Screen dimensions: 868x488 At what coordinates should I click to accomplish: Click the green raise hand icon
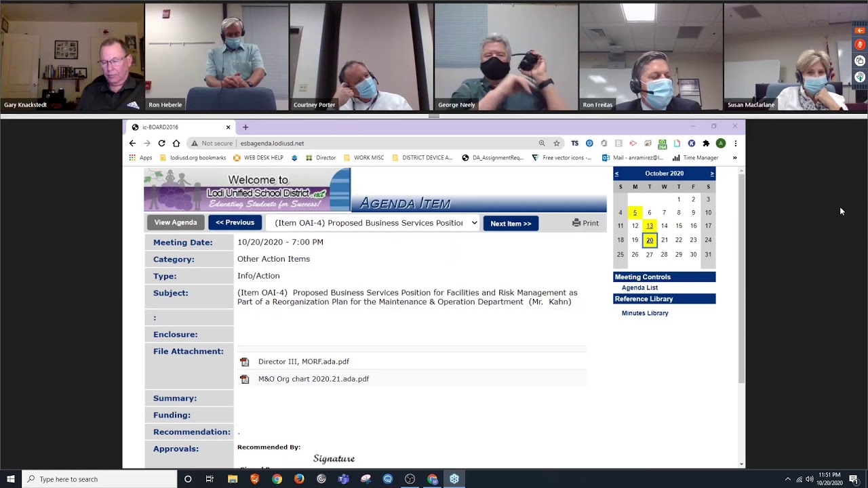tap(860, 77)
